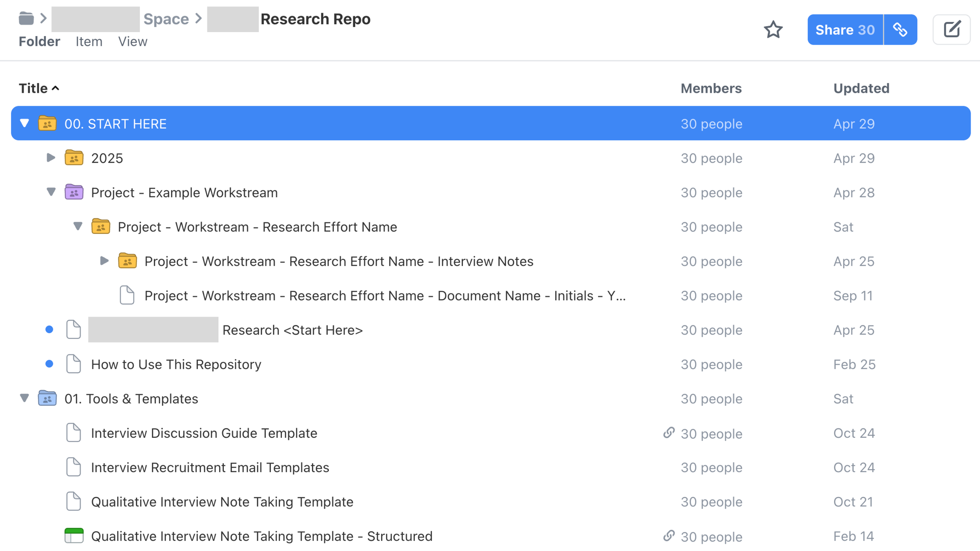This screenshot has height=551, width=980.
Task: Expand the 2025 folder
Action: click(51, 158)
